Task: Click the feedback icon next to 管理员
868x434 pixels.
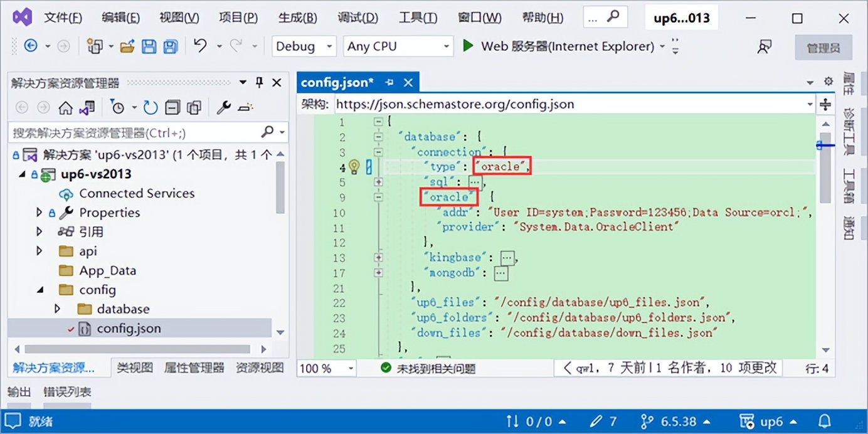Action: (765, 46)
